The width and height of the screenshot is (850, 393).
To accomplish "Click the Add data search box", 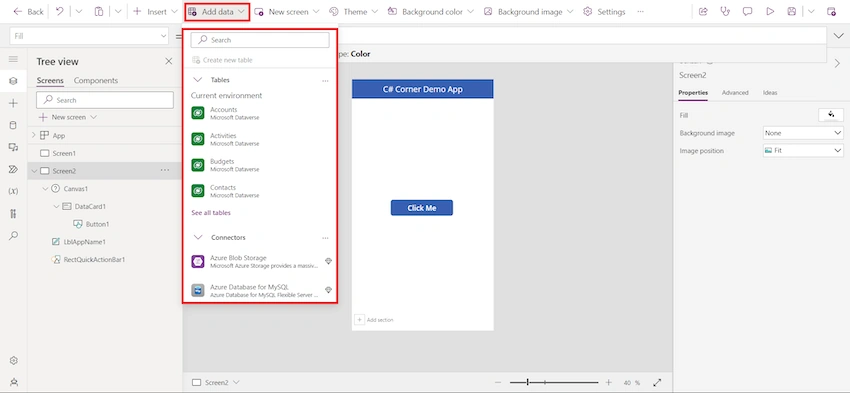I will [260, 40].
